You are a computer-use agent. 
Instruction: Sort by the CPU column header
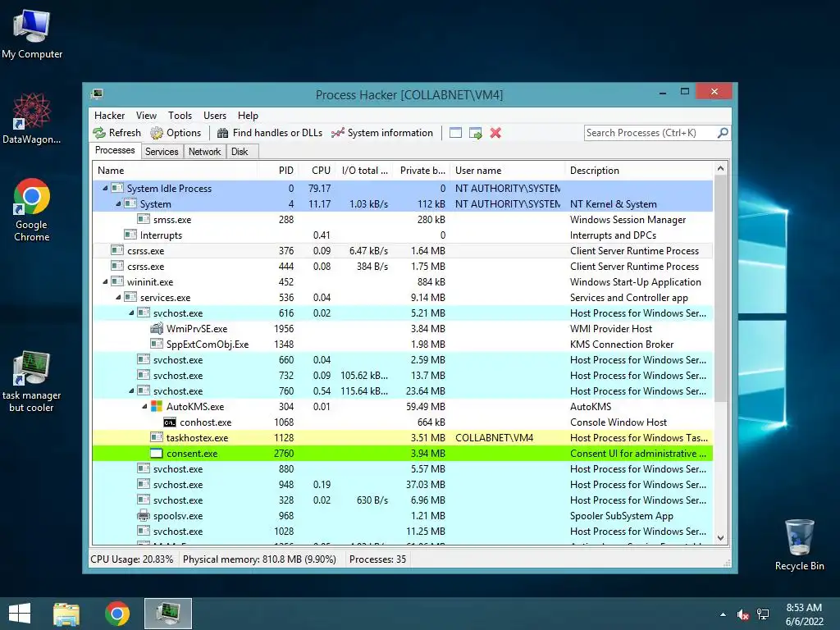coord(317,171)
